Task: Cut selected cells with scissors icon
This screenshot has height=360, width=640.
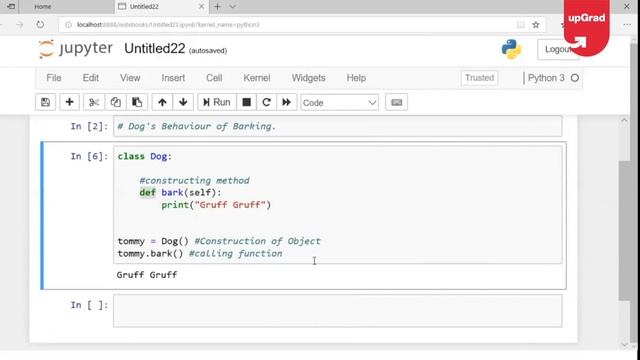Action: (x=94, y=102)
